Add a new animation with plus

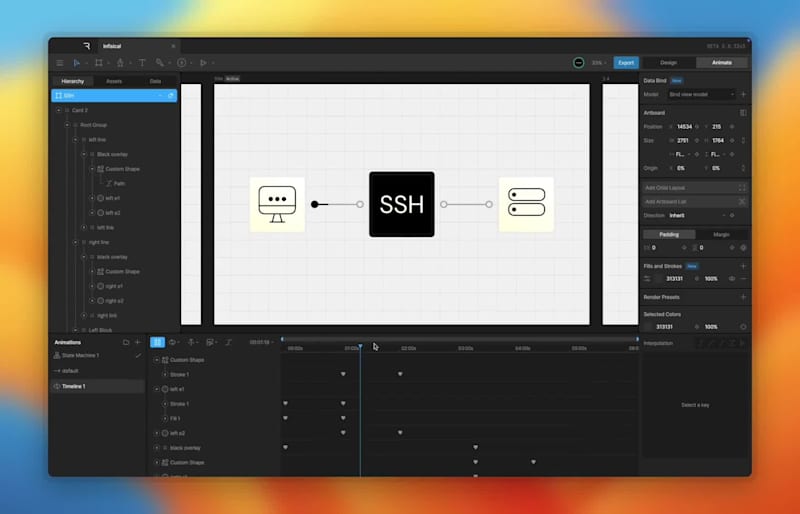tap(137, 342)
